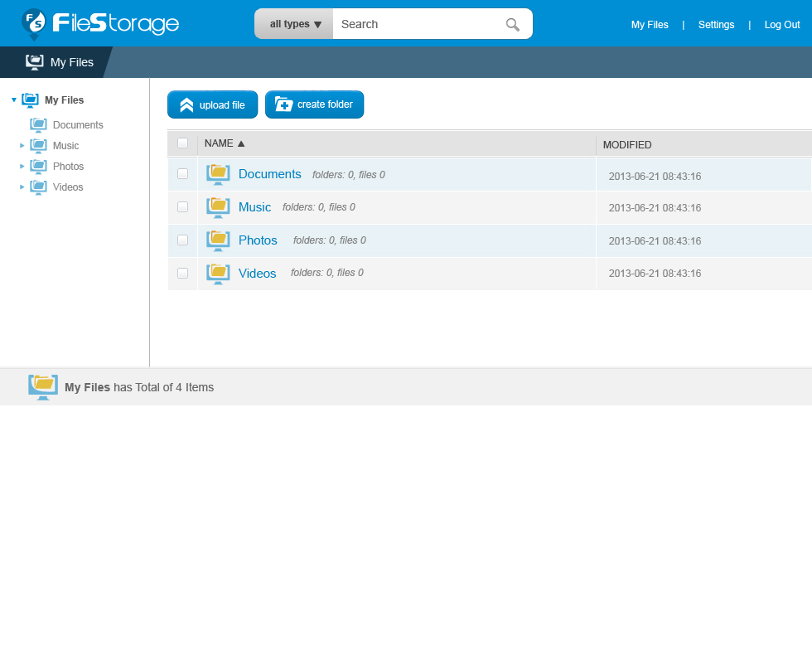Select Videos label in sidebar tree
Image resolution: width=812 pixels, height=645 pixels.
pyautogui.click(x=68, y=187)
